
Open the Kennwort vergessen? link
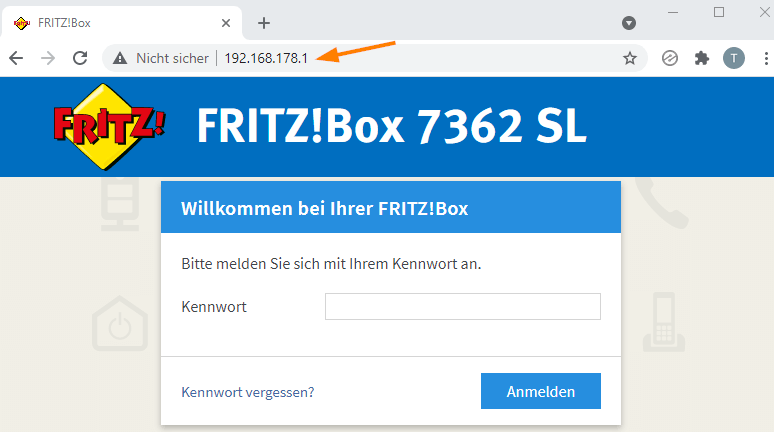tap(248, 392)
